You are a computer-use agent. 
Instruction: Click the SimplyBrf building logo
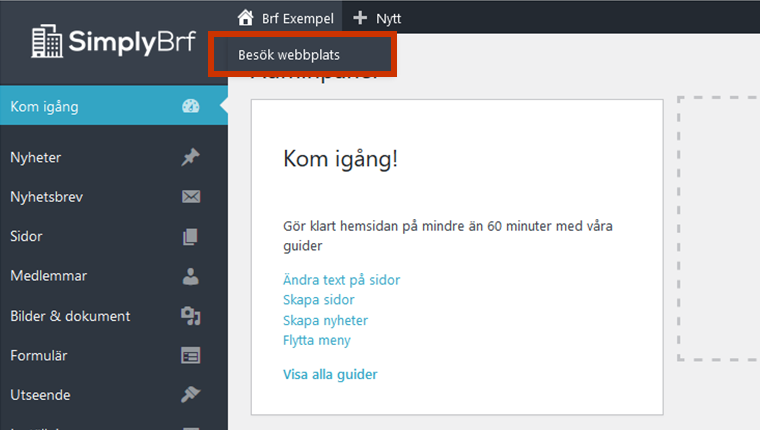[46, 42]
